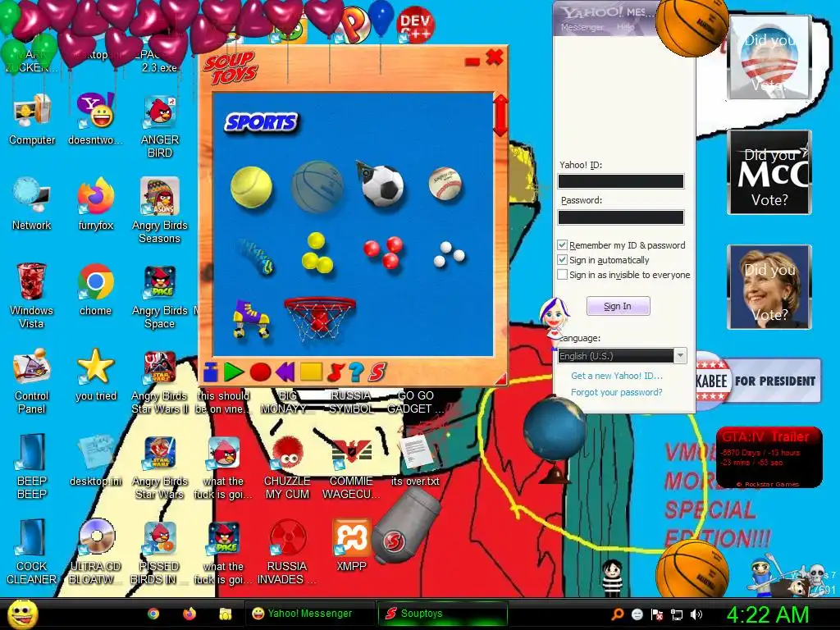
Task: Open the its over.txt file
Action: 415,460
